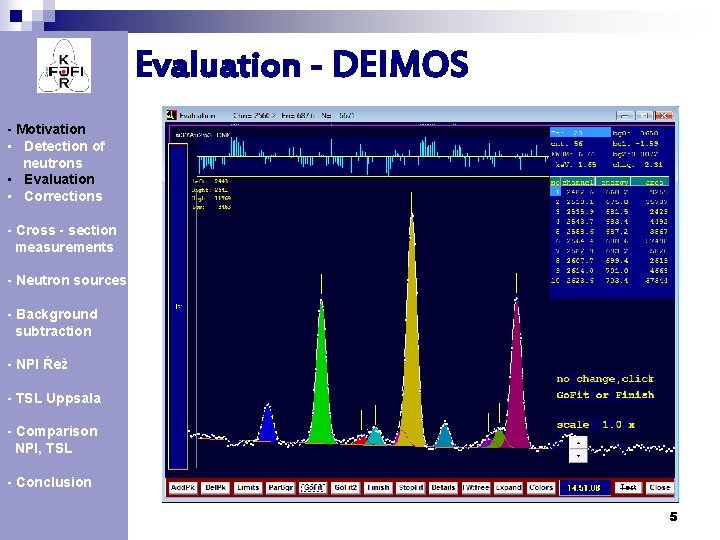Click slide title 'Evaluation - DEIMOS'
Screen dimensions: 720x540
coord(302,64)
